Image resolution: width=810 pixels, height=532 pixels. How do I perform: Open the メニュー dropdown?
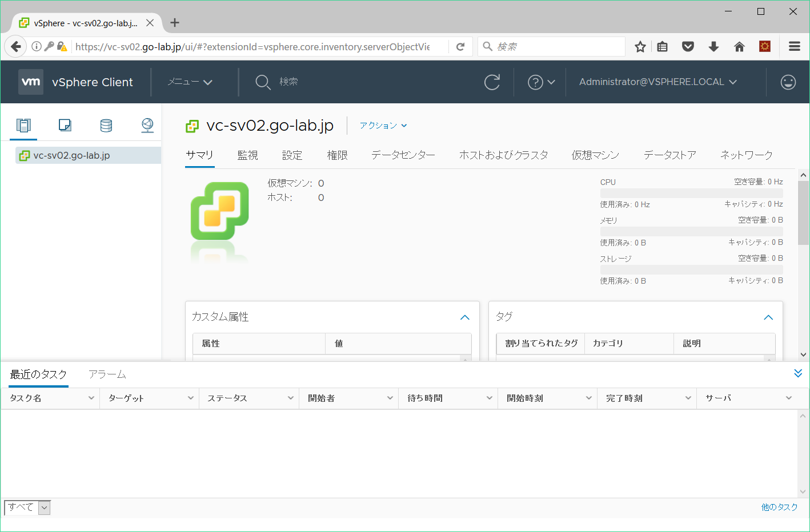pyautogui.click(x=190, y=82)
